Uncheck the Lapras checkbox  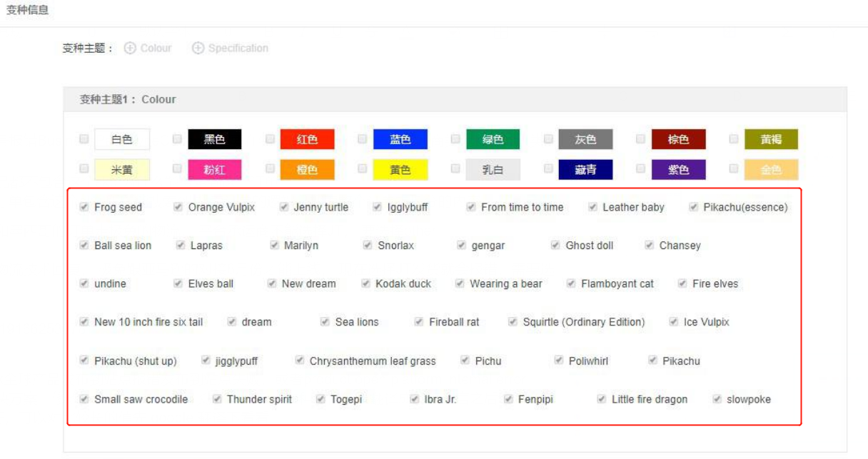pyautogui.click(x=181, y=245)
